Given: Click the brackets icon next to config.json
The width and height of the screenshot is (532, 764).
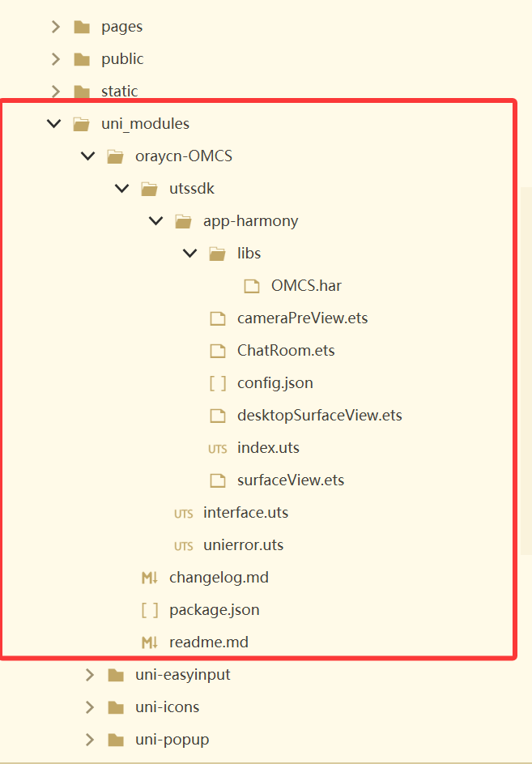Looking at the screenshot, I should 218,383.
